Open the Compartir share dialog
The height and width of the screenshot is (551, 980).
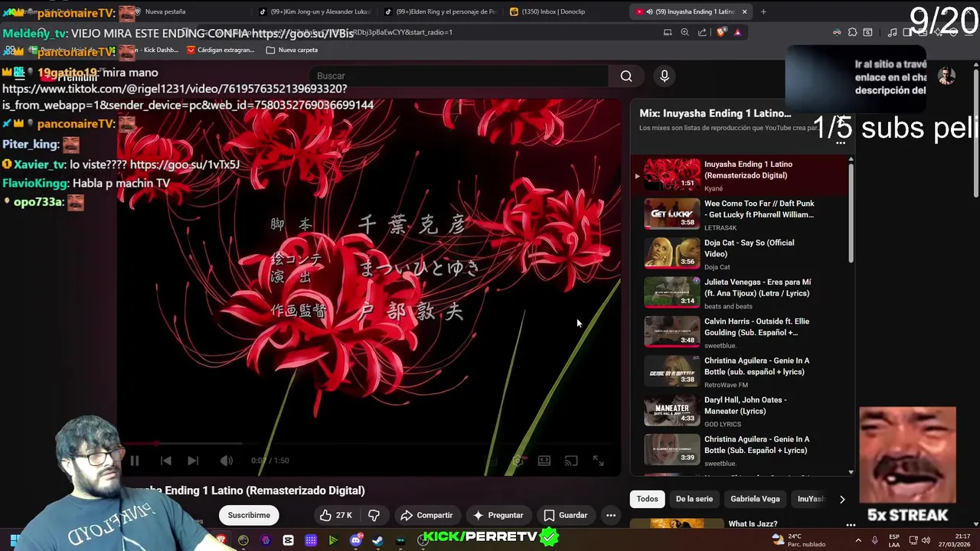tap(426, 515)
